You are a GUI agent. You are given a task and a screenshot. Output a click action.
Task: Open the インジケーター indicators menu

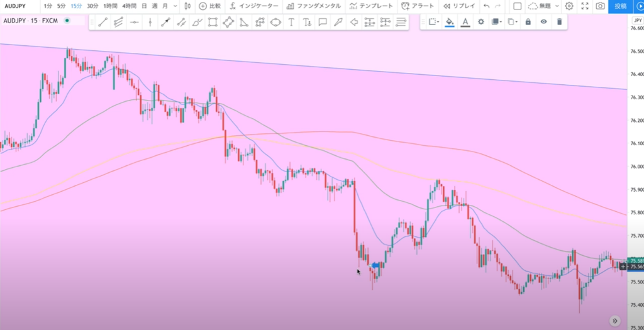click(x=253, y=6)
